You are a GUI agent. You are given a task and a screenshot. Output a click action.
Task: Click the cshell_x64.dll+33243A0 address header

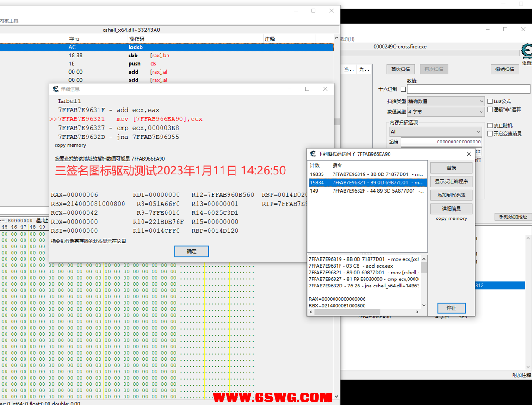131,30
